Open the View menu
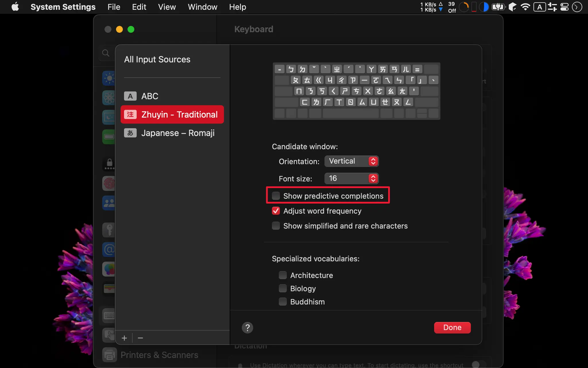Viewport: 588px width, 368px height. pyautogui.click(x=167, y=7)
